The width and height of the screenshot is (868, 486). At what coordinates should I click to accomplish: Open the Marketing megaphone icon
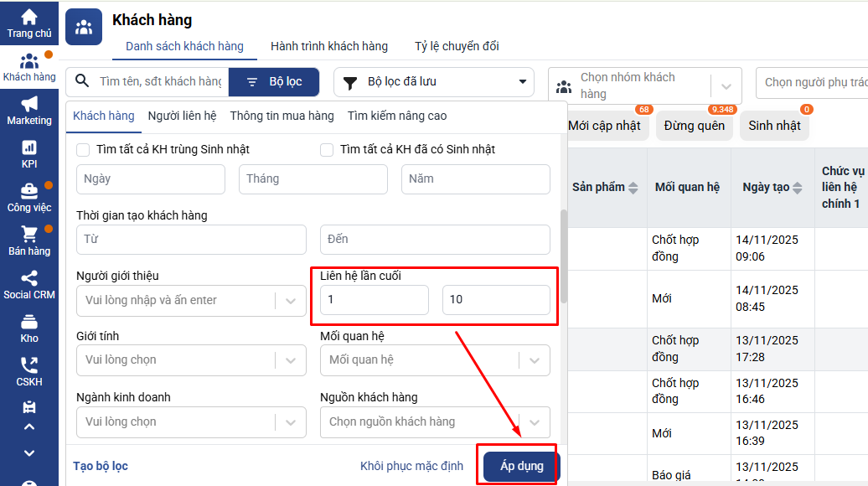click(29, 104)
